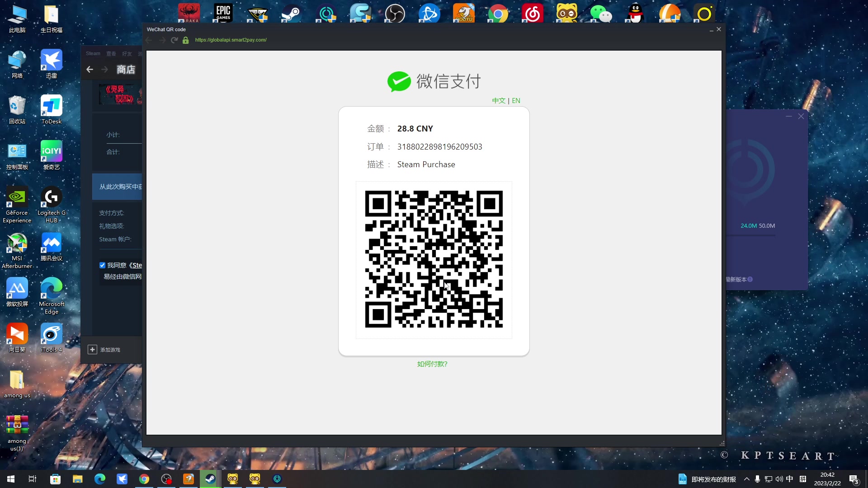Open the 生日祝福 folder
This screenshot has height=488, width=868.
coord(52,19)
